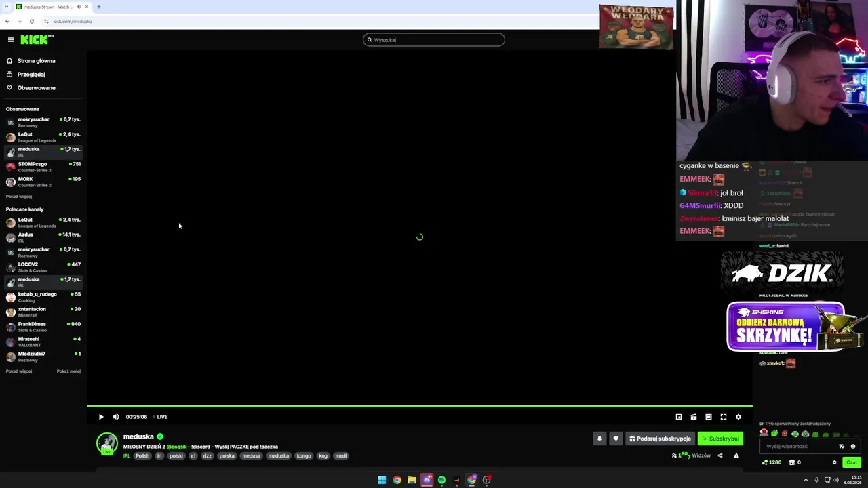Image resolution: width=868 pixels, height=488 pixels.
Task: Select the Polish tag
Action: click(142, 456)
